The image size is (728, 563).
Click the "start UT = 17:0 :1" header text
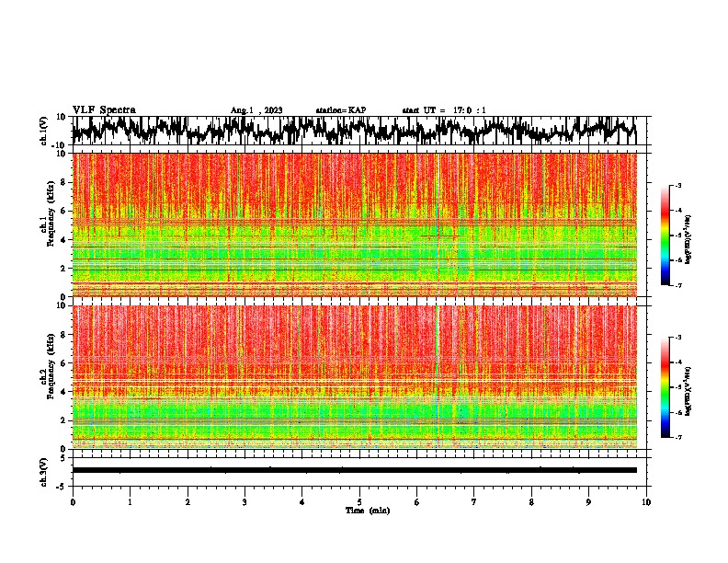(444, 110)
